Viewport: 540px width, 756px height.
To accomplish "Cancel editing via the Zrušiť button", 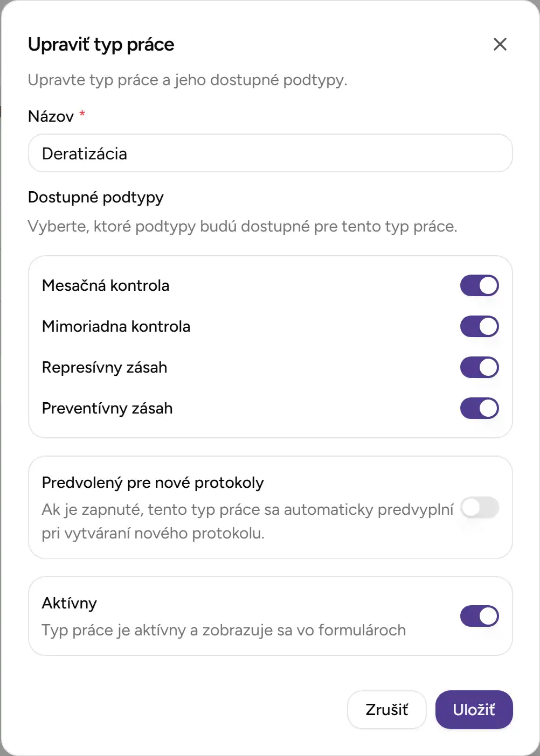I will (386, 710).
